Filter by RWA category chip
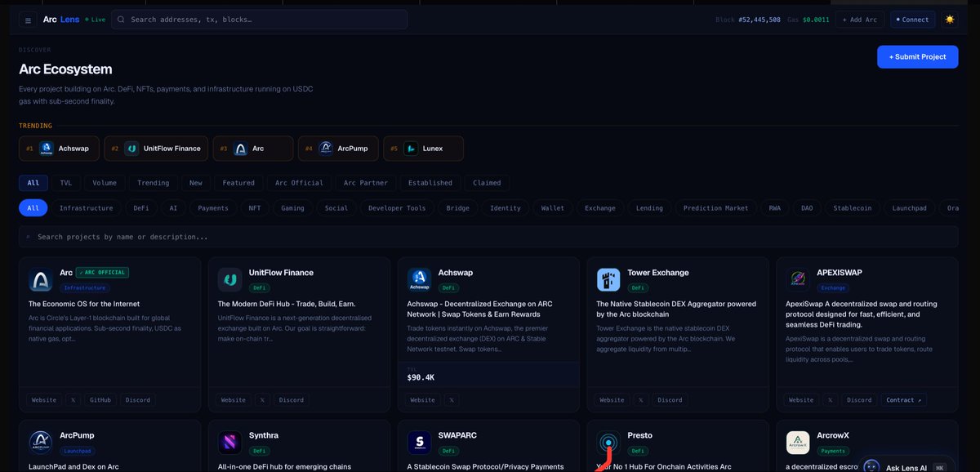 774,208
